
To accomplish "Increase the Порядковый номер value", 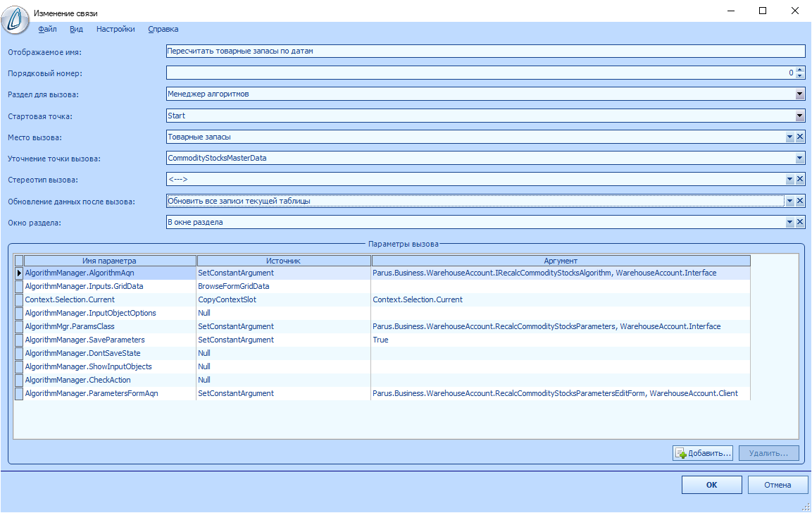I will (x=800, y=70).
